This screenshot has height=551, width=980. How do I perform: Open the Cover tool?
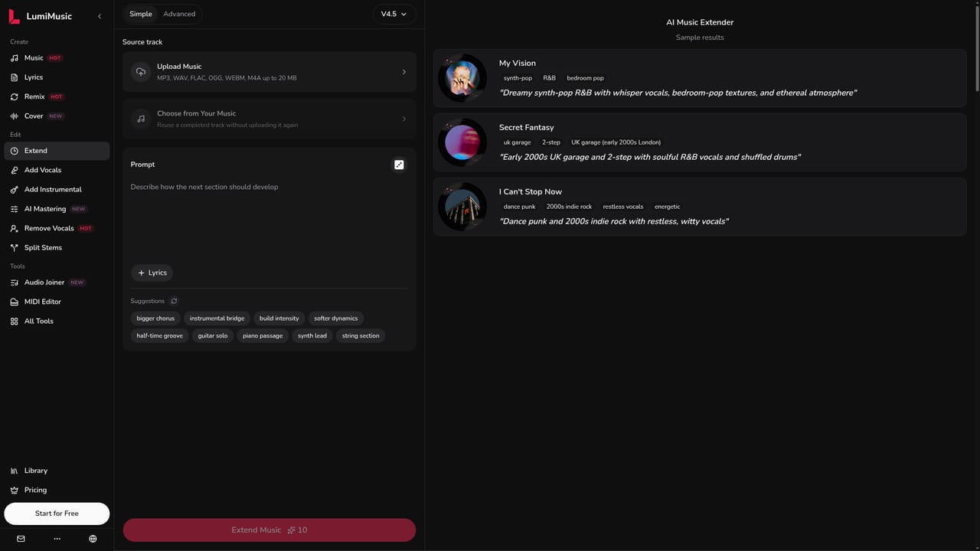[x=57, y=116]
